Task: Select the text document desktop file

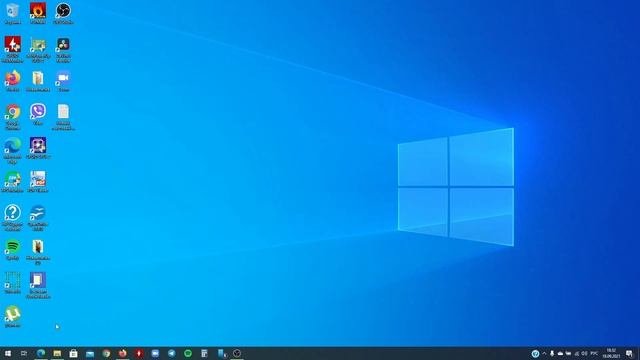Action: (x=63, y=116)
